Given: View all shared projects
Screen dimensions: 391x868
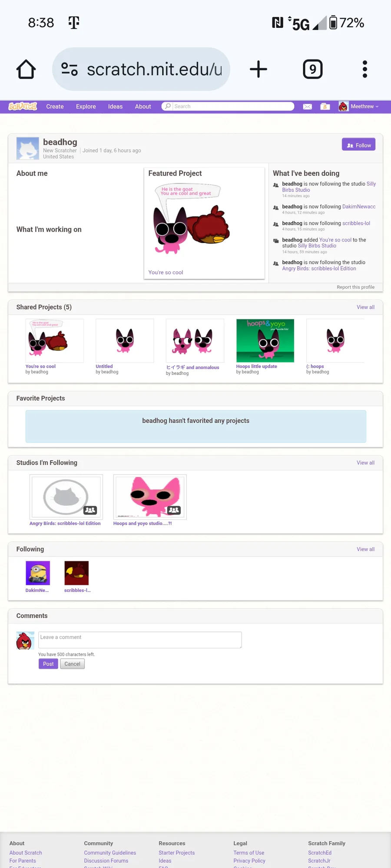Looking at the screenshot, I should pos(365,307).
